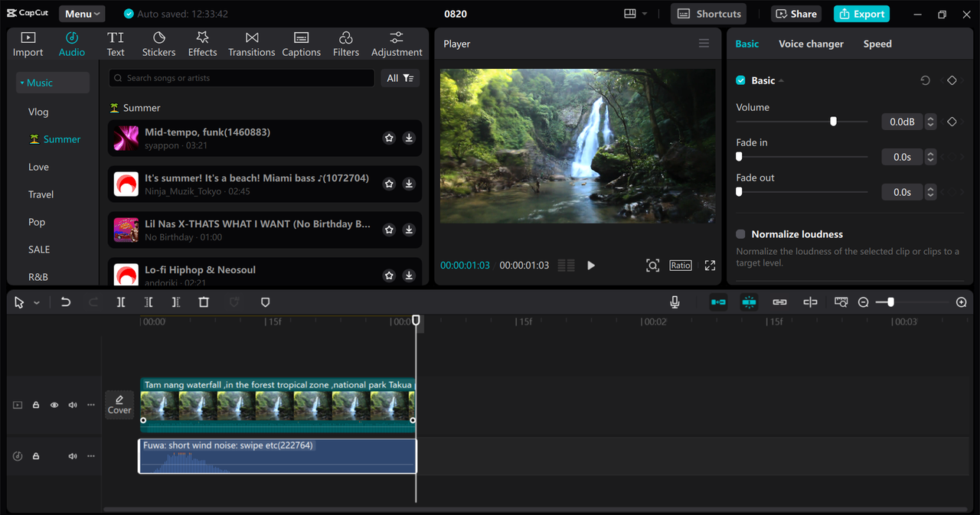Click the Share button
980x515 pixels.
click(796, 14)
